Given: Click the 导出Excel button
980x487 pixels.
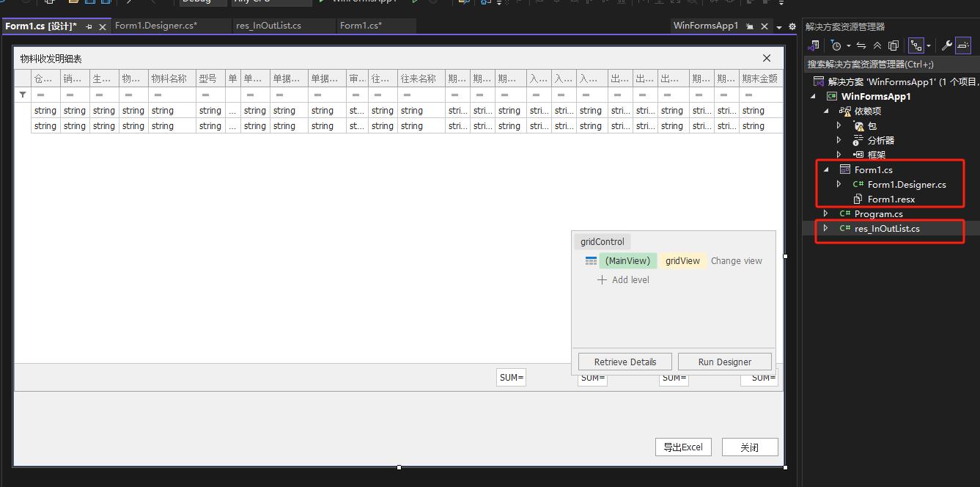Looking at the screenshot, I should [682, 447].
